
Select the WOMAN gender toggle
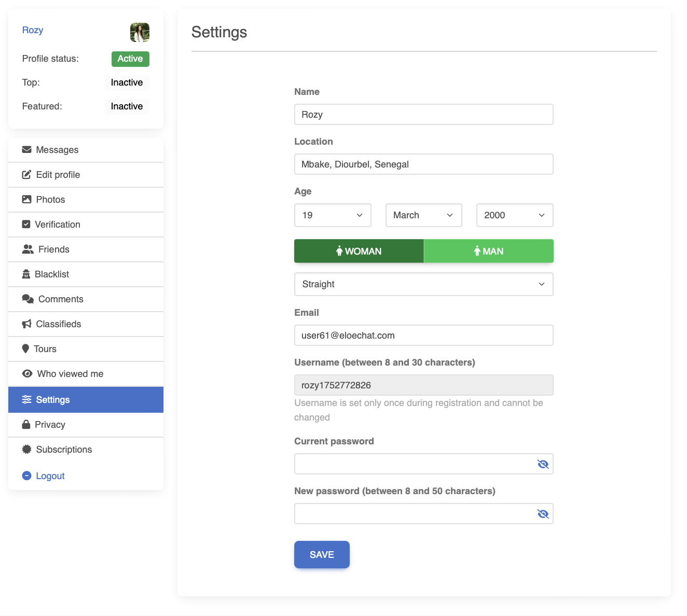click(x=359, y=251)
